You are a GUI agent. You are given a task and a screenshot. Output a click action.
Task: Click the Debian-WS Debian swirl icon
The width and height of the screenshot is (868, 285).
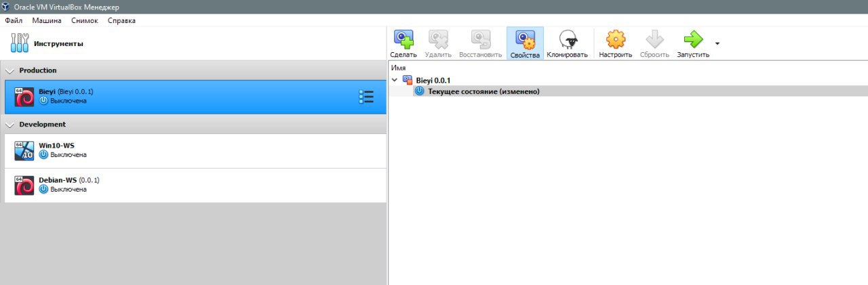24,185
